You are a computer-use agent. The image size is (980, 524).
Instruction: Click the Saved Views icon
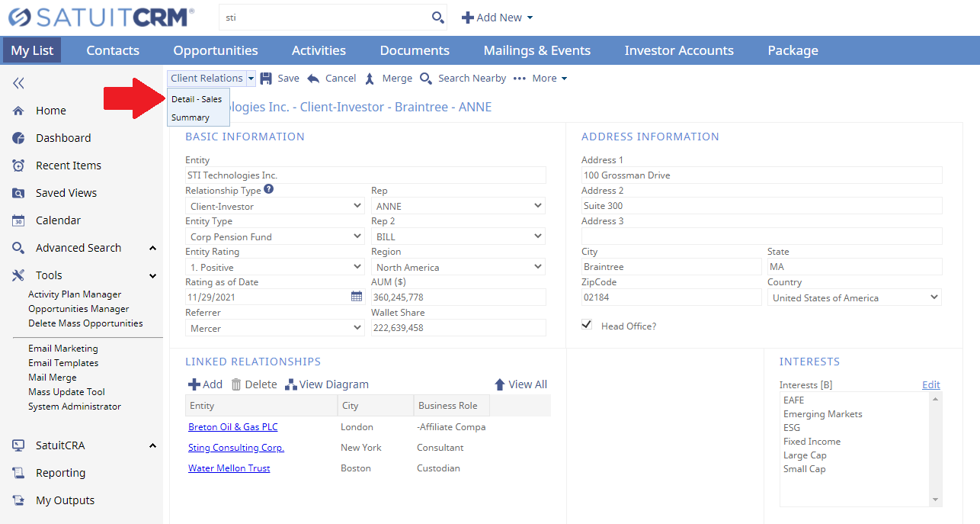[18, 193]
